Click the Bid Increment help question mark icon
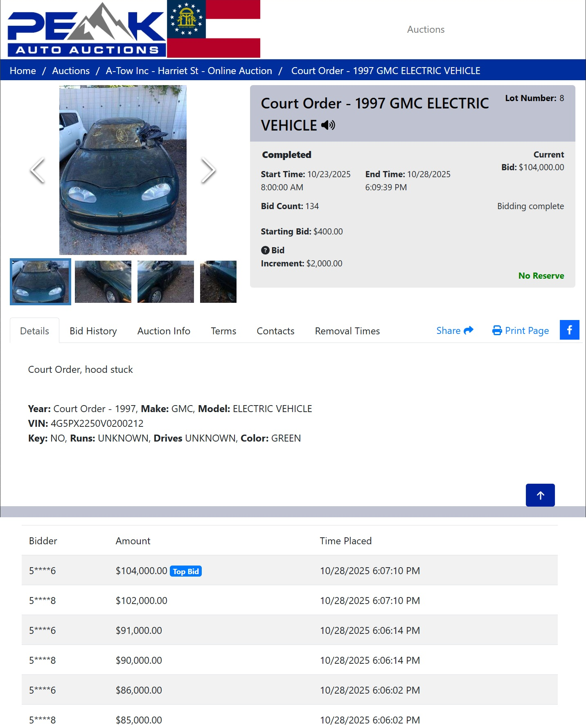This screenshot has width=586, height=728. (265, 250)
